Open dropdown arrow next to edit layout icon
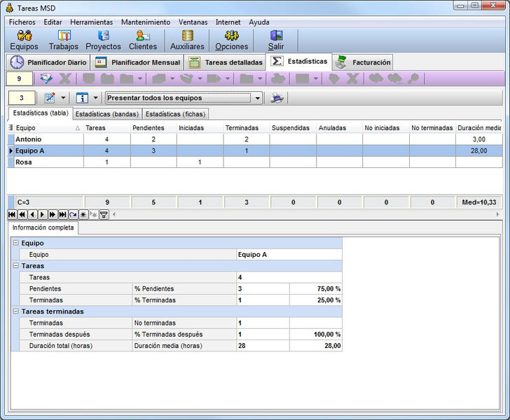 tap(63, 98)
